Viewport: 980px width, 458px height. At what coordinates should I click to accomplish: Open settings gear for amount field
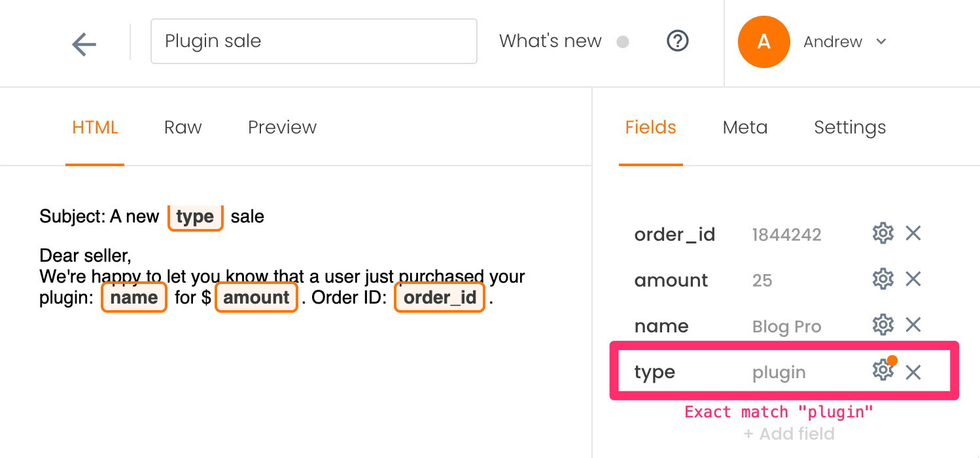tap(883, 279)
